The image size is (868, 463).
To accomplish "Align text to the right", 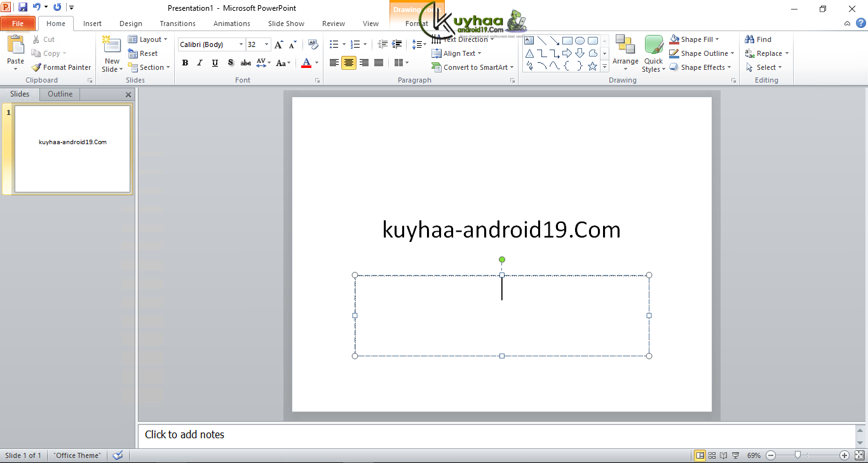I will click(364, 63).
